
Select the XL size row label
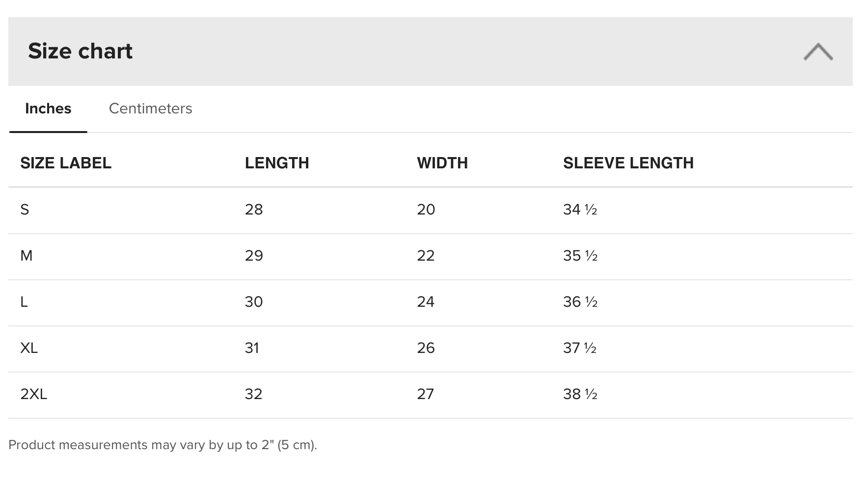click(29, 348)
